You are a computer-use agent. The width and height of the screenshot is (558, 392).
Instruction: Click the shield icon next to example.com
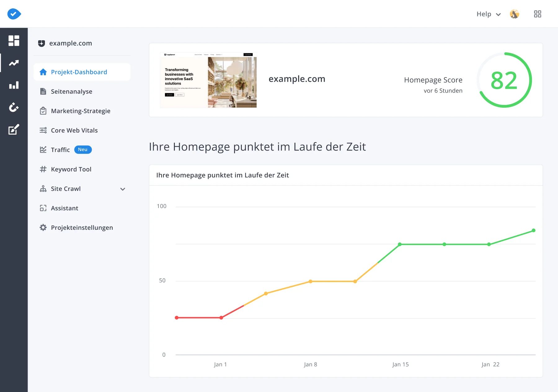[x=42, y=43]
